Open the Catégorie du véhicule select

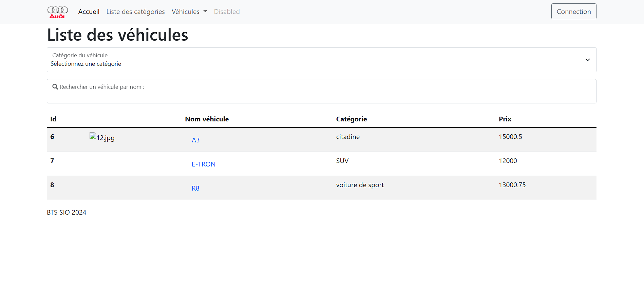pos(322,60)
